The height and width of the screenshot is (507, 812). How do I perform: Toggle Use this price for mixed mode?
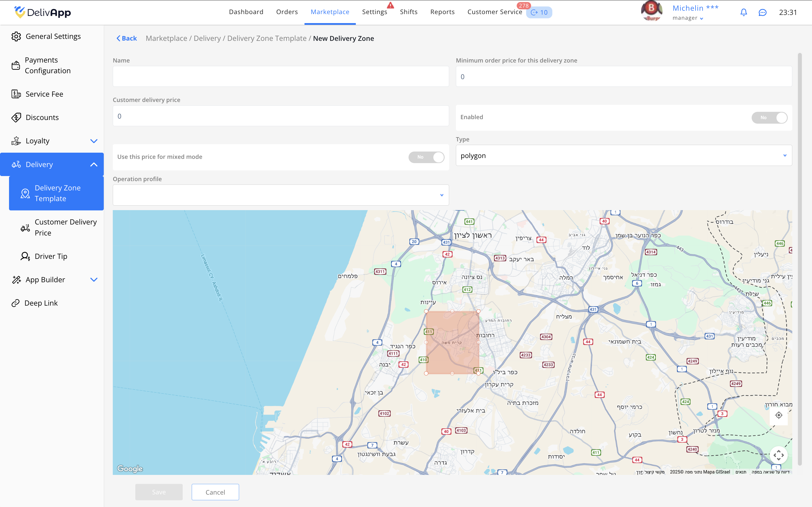tap(426, 157)
